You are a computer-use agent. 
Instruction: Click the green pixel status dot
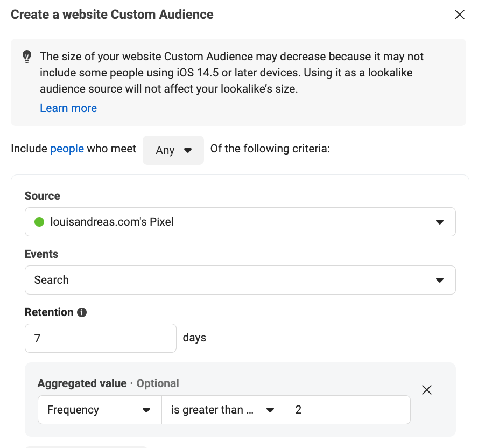[x=39, y=222]
